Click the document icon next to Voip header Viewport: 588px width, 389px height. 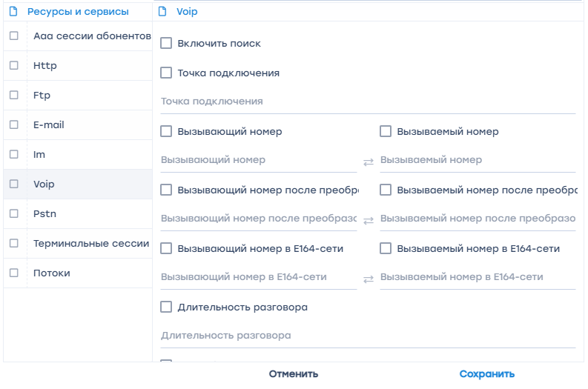[162, 12]
